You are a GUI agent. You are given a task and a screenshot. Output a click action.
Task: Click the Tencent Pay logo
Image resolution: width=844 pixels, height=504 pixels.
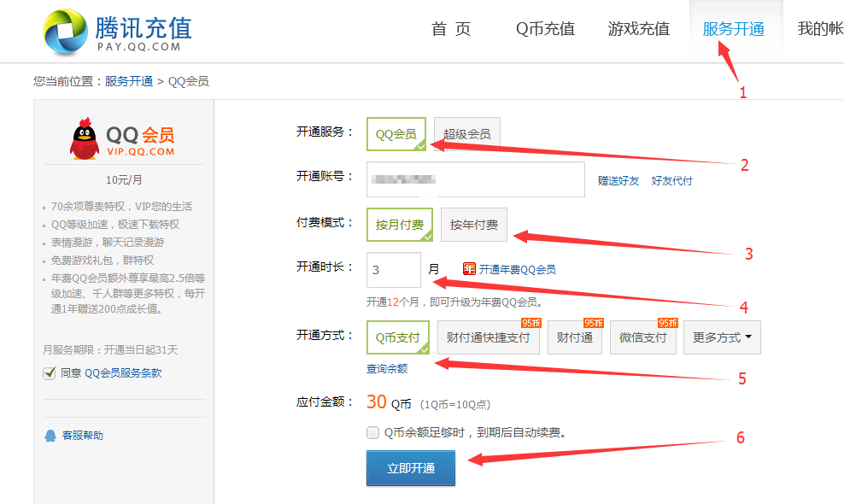coord(117,32)
